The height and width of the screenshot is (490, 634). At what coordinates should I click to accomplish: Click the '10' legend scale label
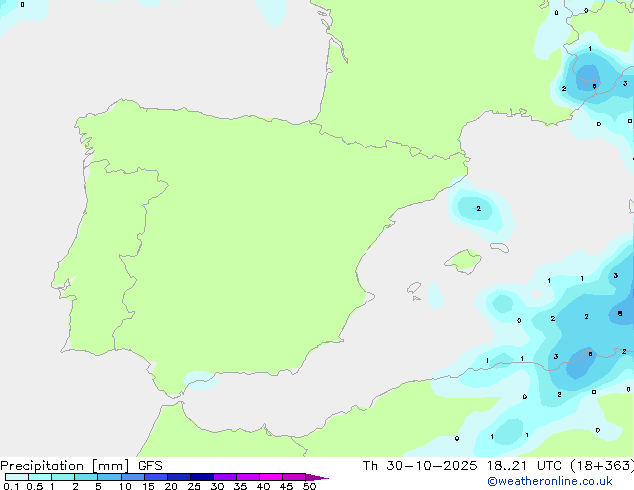click(x=125, y=486)
